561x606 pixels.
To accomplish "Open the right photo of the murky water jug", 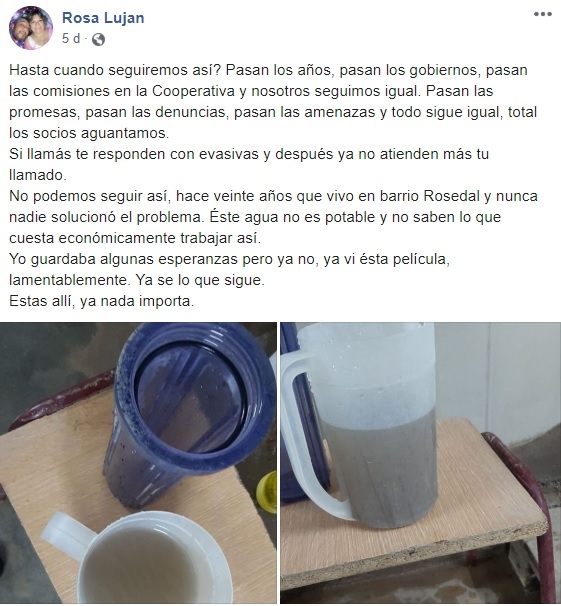I will pyautogui.click(x=420, y=463).
